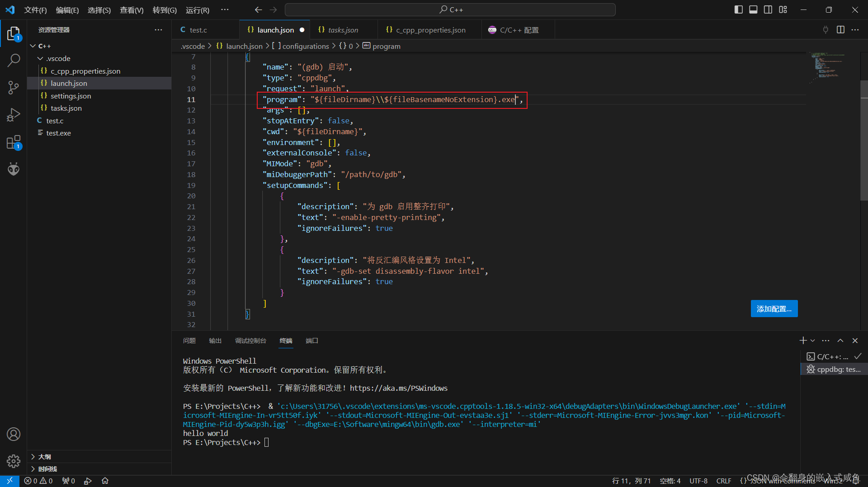868x487 pixels.
Task: Open the 文件(F) menu
Action: coord(35,9)
